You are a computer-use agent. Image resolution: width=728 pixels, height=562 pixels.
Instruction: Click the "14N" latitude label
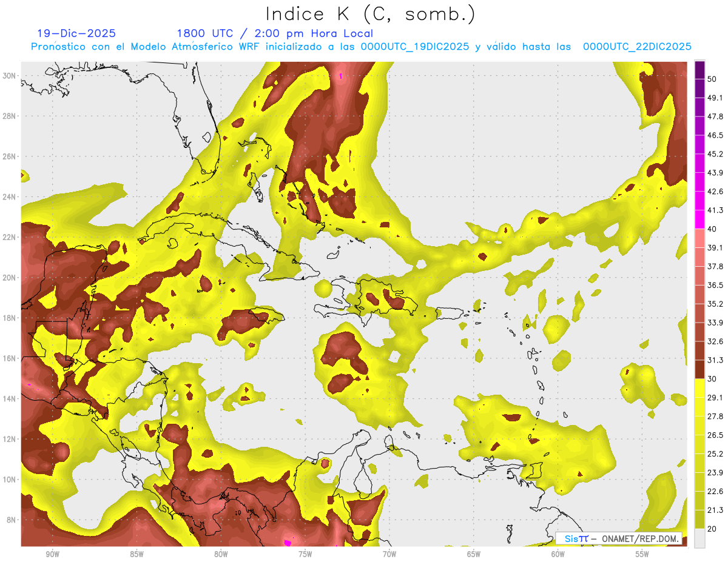(9, 399)
